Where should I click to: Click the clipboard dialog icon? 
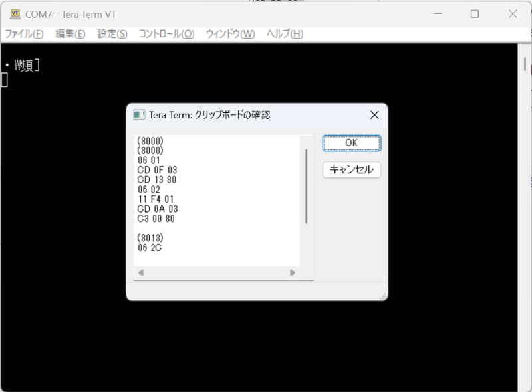tap(140, 114)
